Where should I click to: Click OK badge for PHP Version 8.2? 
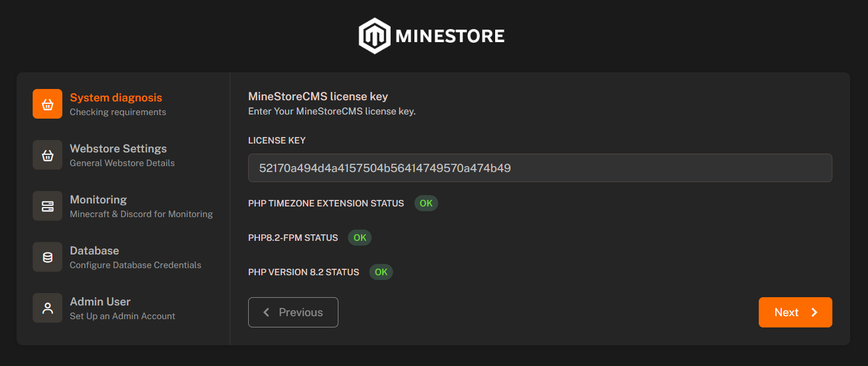[x=381, y=272]
